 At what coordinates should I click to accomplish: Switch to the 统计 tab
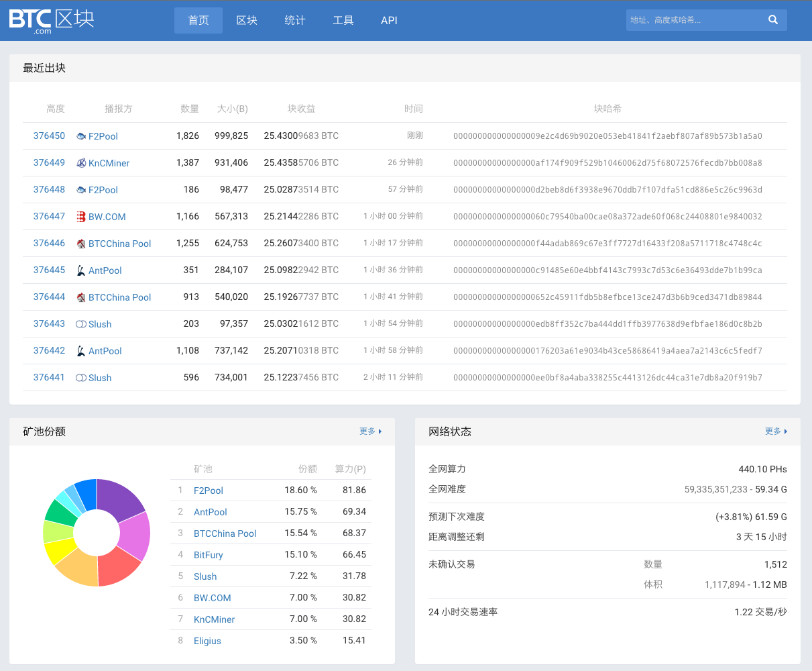coord(294,20)
